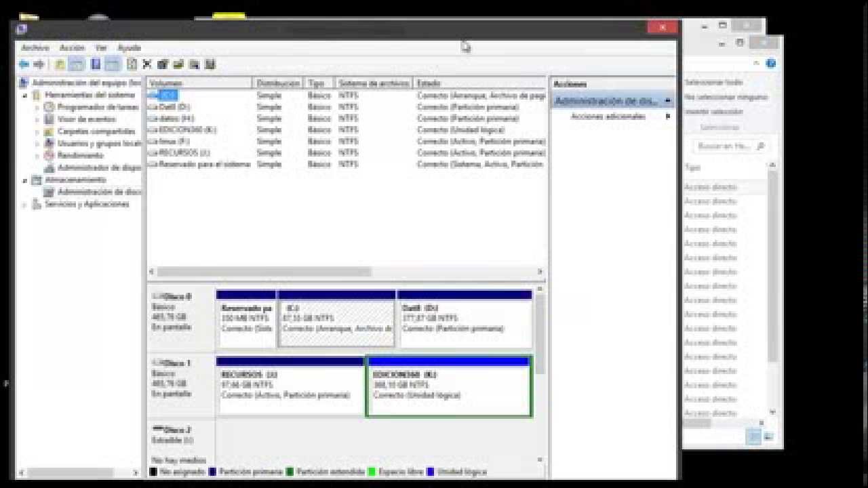
Task: Collapse Almacenamiento tree node
Action: tap(25, 180)
